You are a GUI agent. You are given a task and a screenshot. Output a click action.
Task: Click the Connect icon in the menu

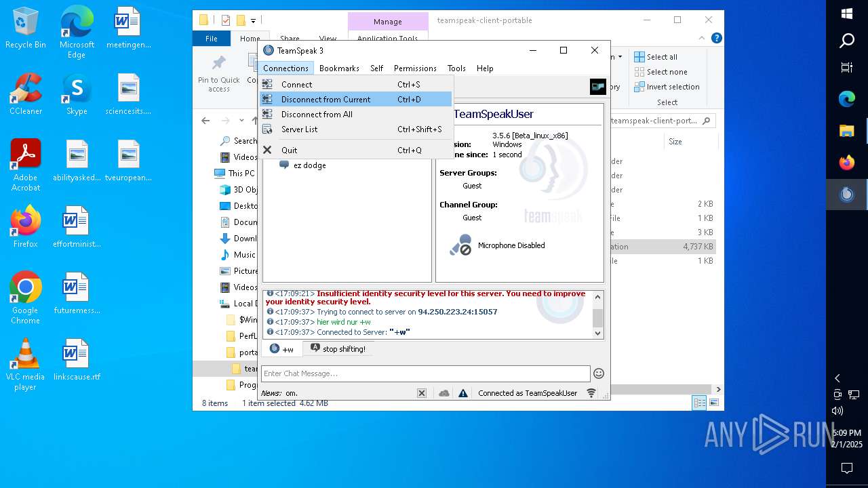pyautogui.click(x=267, y=85)
